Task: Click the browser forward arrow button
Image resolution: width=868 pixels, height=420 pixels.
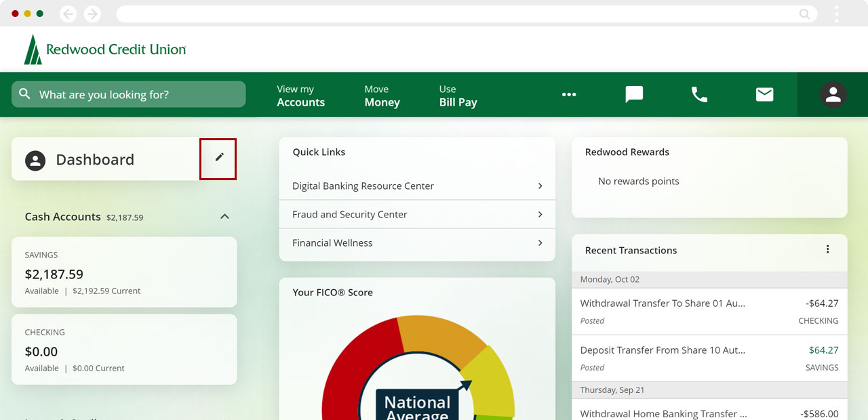Action: click(x=92, y=14)
